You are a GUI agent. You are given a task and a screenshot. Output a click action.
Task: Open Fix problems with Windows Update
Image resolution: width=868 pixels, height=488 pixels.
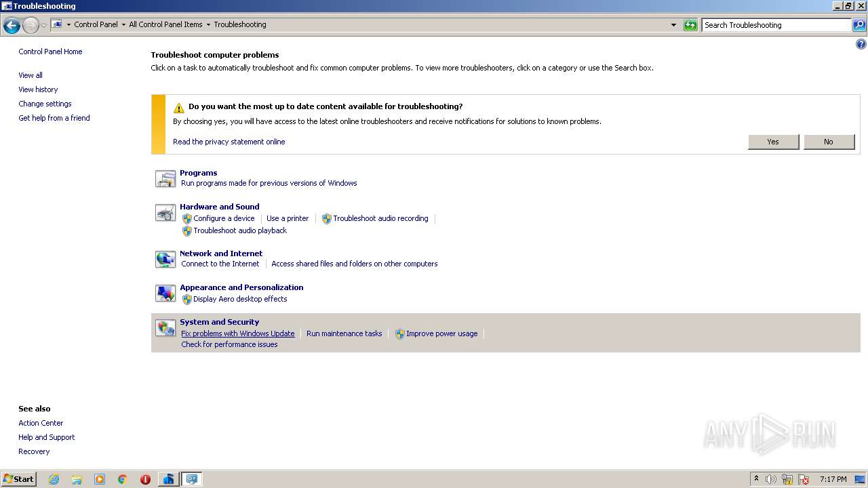pyautogui.click(x=238, y=333)
